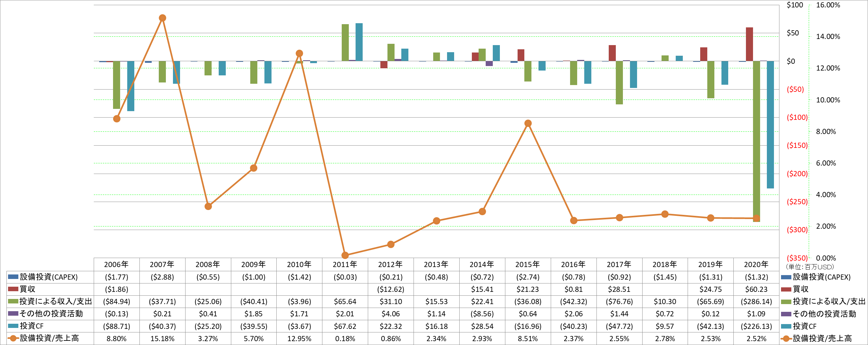Screen dimensions: 868x345
Task: Click the 設備投資(CAPEX) row label on left
Action: (49, 277)
